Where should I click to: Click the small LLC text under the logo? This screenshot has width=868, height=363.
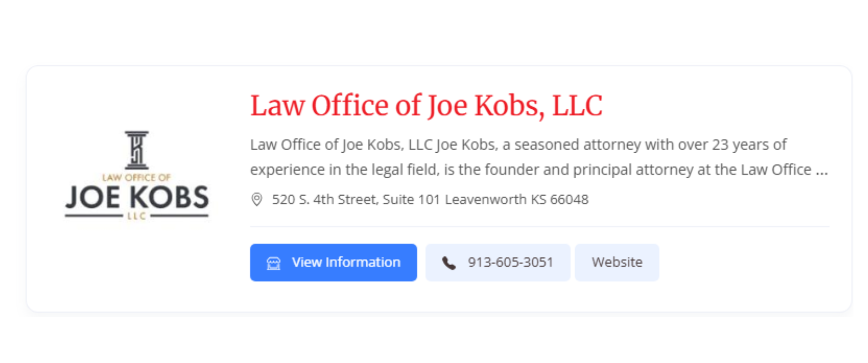(136, 216)
